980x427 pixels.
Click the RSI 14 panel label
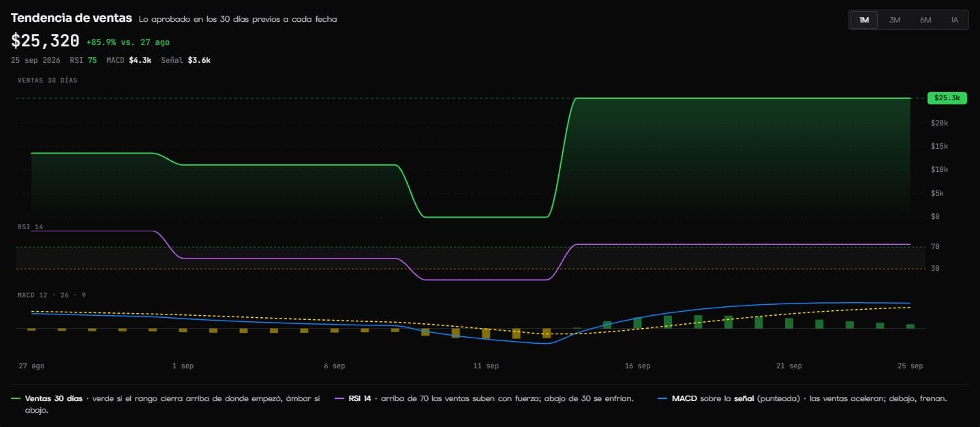pos(31,226)
